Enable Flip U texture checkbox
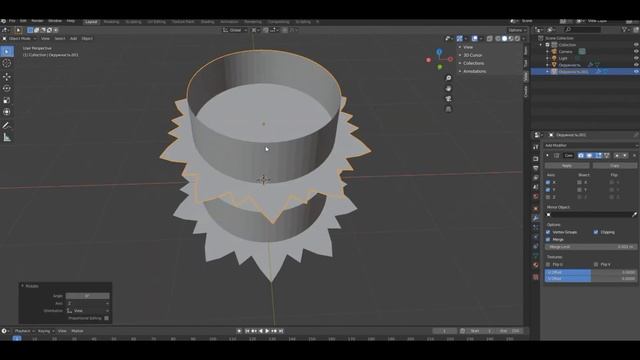 point(548,264)
